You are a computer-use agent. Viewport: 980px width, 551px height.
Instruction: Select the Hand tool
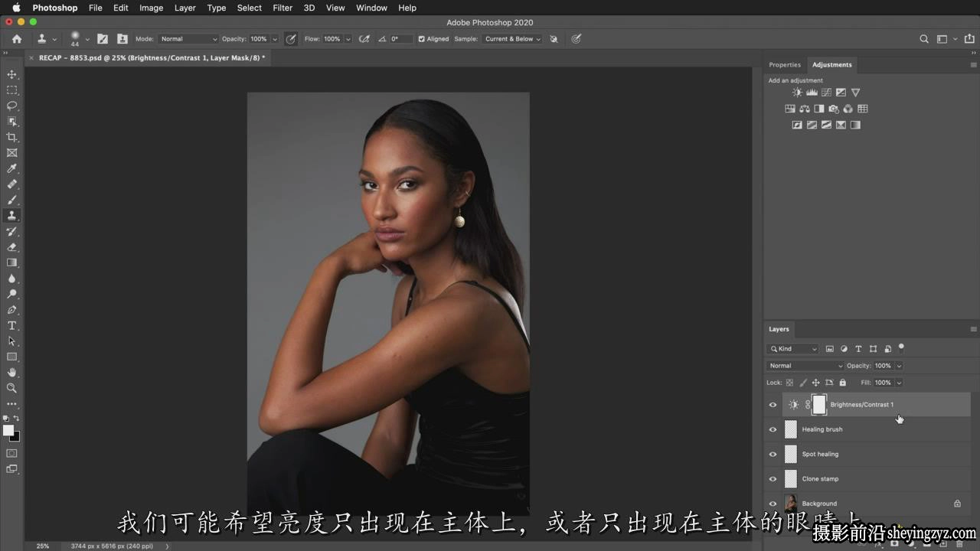(x=11, y=373)
